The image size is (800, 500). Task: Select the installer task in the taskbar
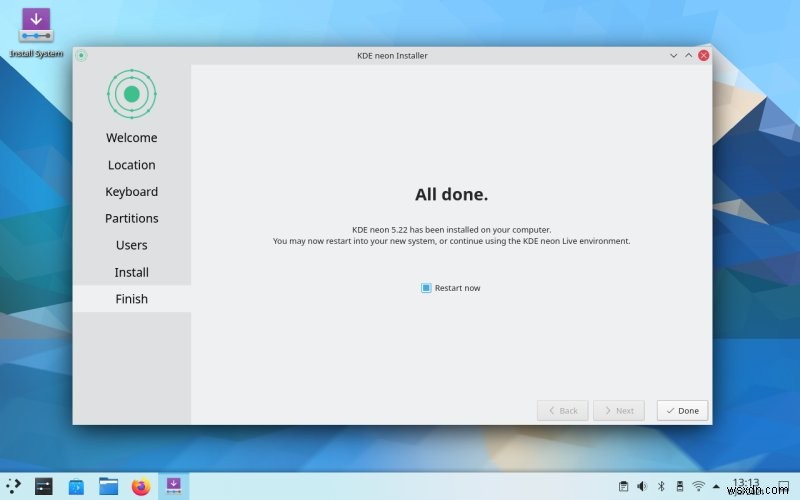point(173,486)
